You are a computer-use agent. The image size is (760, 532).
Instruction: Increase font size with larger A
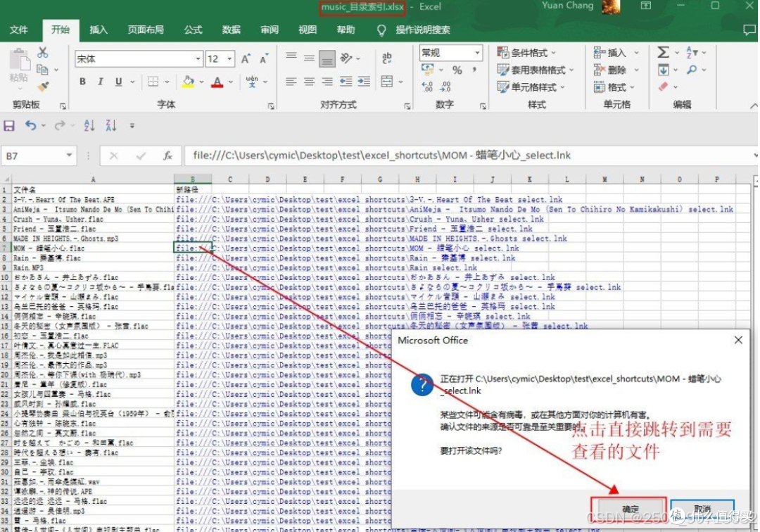[x=246, y=59]
